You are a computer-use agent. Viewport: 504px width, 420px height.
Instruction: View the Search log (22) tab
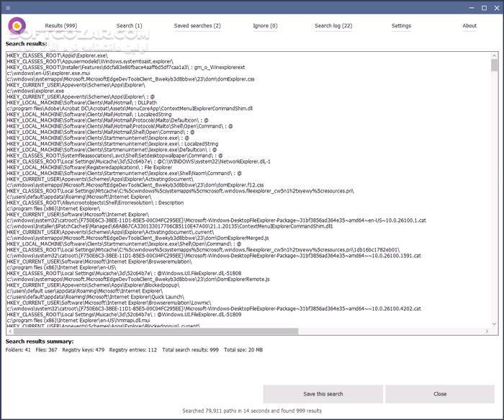tap(333, 26)
